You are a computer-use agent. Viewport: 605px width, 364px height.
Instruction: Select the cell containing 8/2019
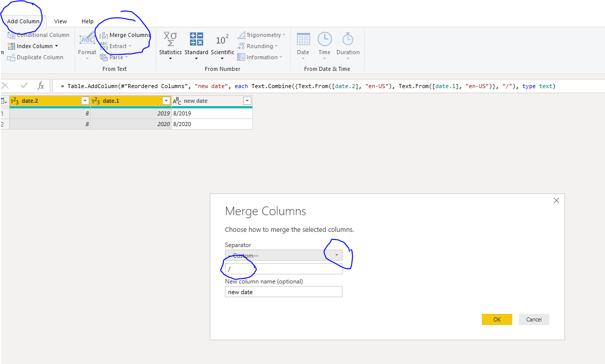point(212,113)
